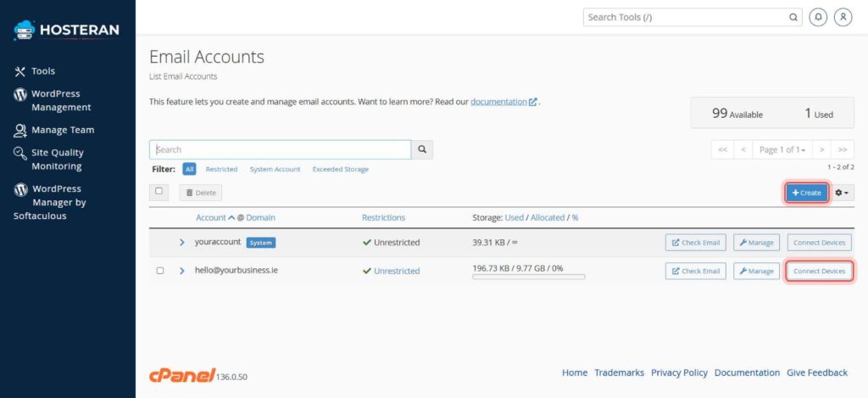Open the Privacy Policy footer link
The height and width of the screenshot is (398, 868).
click(x=679, y=373)
